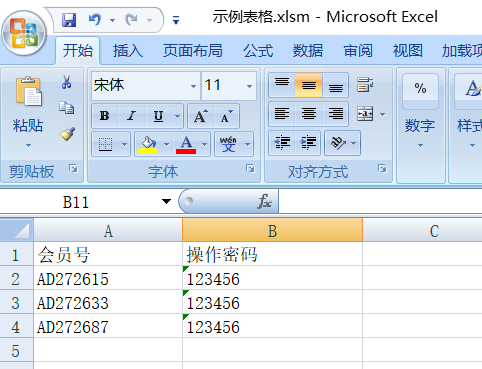The image size is (482, 369).
Task: Align text to bottom of cell
Action: tap(335, 85)
